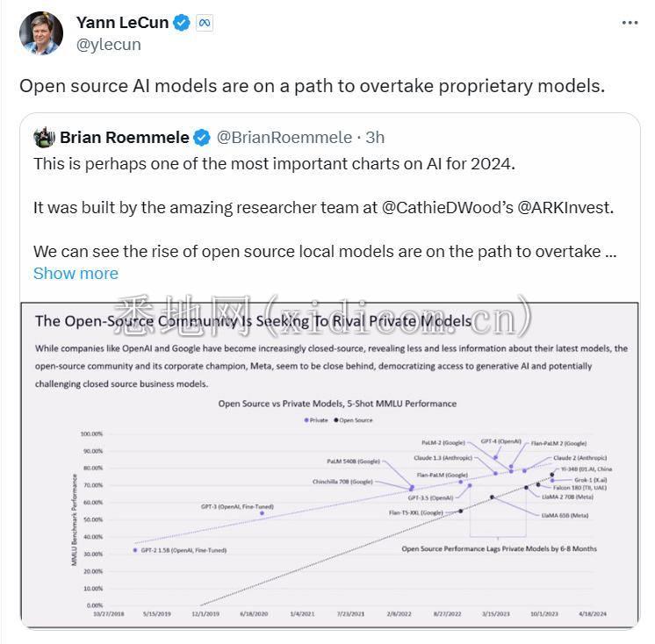The height and width of the screenshot is (644, 655).
Task: Click the black Open Source legend dot
Action: coord(336,420)
